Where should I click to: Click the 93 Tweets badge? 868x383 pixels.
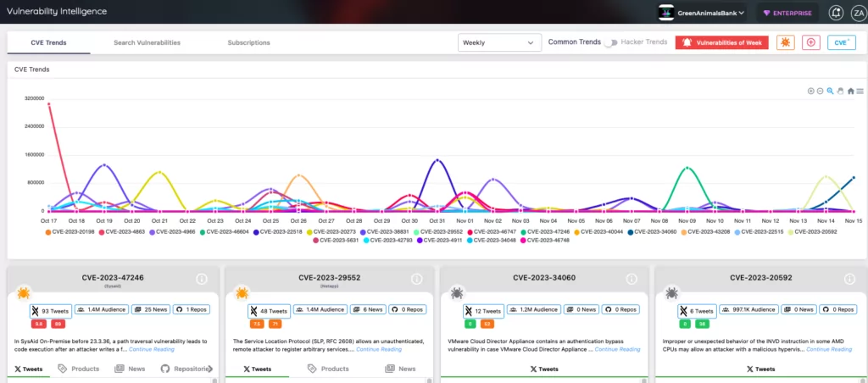(50, 311)
